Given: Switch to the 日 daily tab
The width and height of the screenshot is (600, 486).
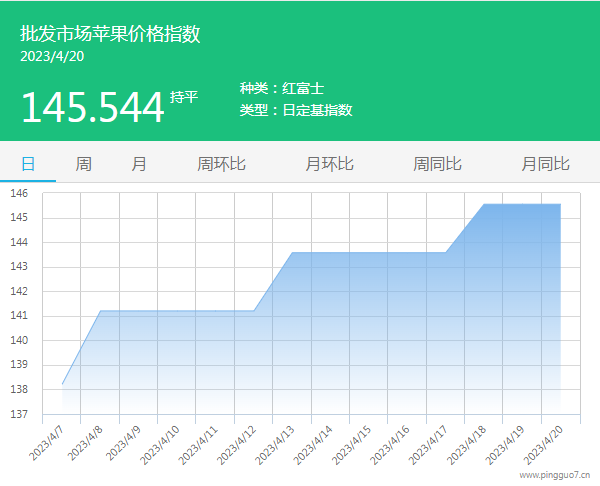Looking at the screenshot, I should 28,164.
